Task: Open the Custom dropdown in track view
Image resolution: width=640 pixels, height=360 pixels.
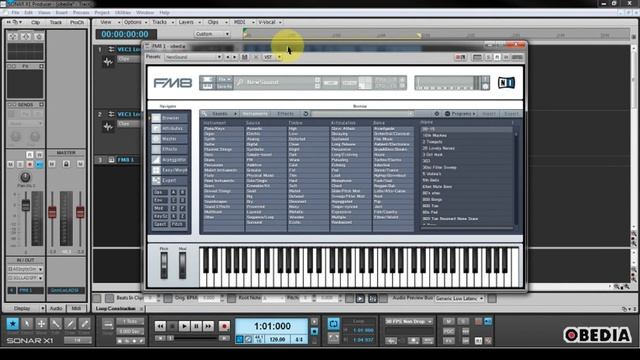Action: [x=212, y=34]
